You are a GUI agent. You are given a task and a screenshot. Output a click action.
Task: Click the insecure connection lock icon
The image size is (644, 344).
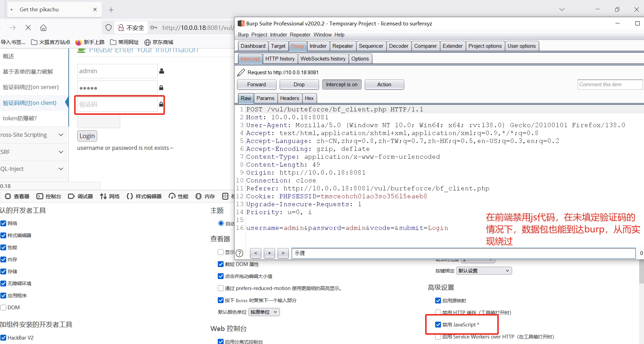[x=121, y=27]
